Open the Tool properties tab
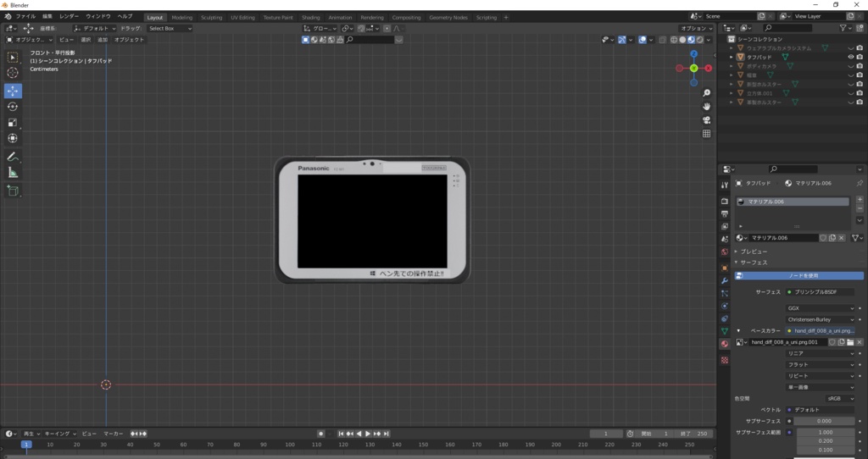868x459 pixels. pyautogui.click(x=725, y=185)
